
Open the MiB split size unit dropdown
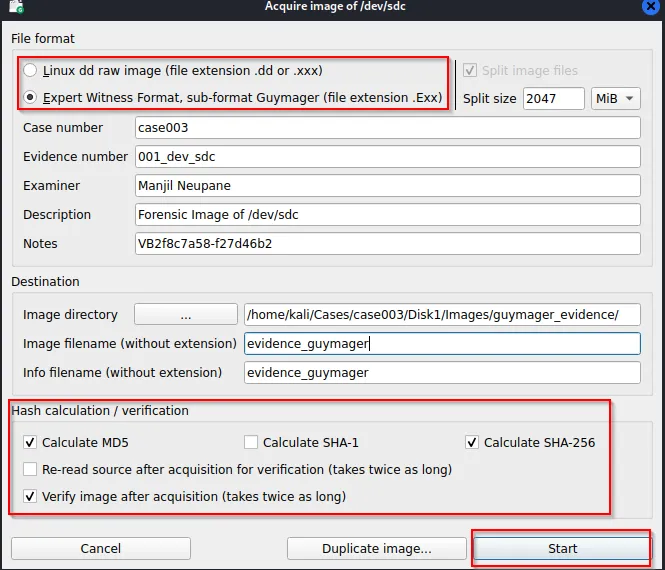[616, 99]
